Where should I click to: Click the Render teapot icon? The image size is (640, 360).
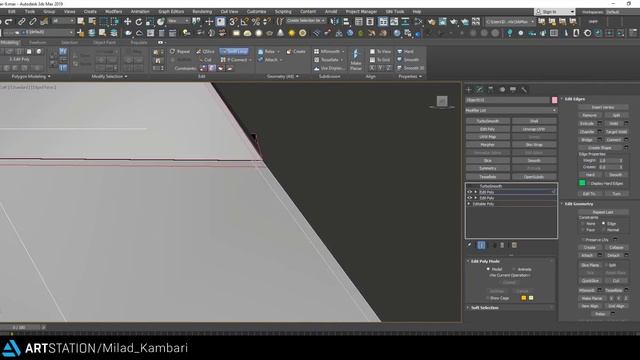[x=454, y=22]
